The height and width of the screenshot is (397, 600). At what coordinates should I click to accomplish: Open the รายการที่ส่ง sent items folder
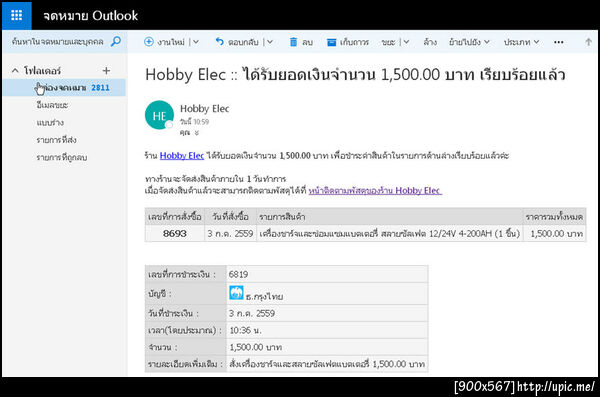click(56, 140)
